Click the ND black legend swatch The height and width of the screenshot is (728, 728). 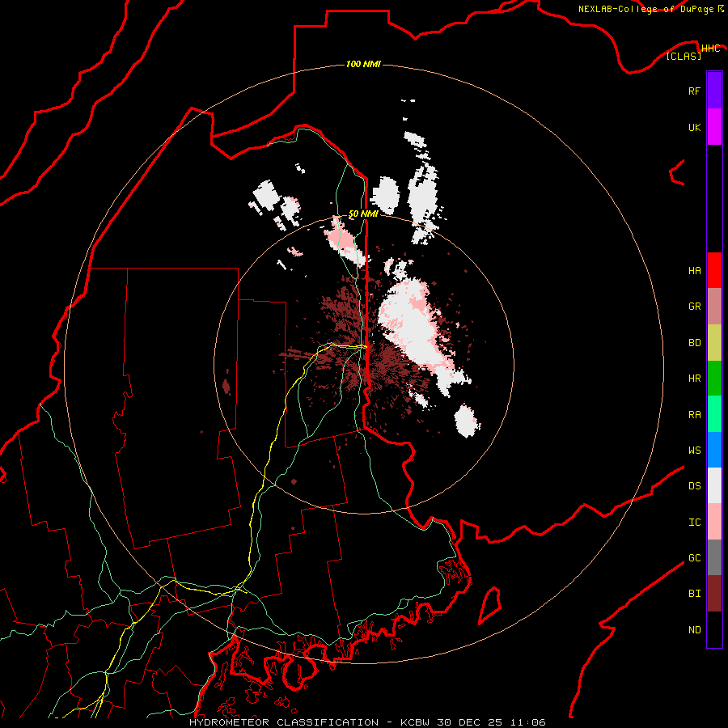[714, 629]
